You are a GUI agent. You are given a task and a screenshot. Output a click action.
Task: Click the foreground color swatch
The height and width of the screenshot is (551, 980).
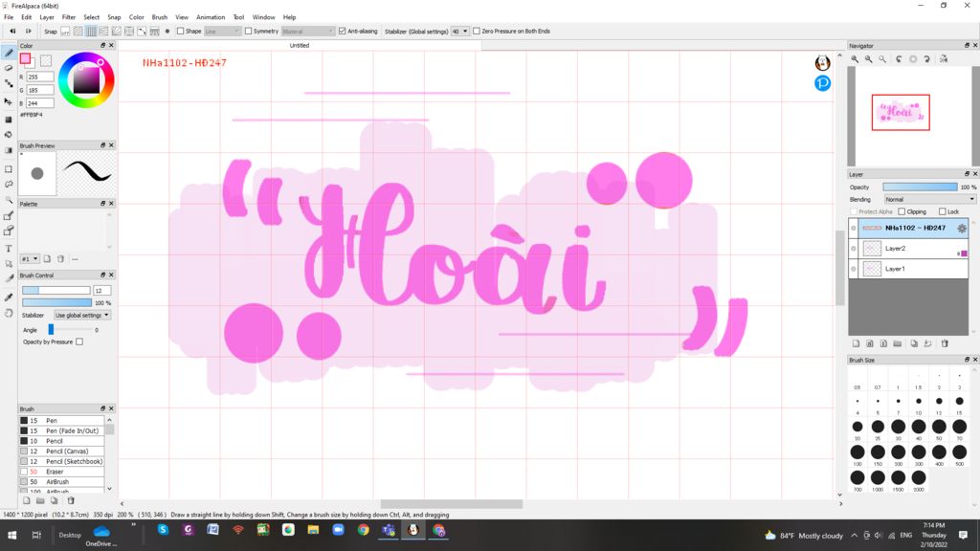point(25,58)
